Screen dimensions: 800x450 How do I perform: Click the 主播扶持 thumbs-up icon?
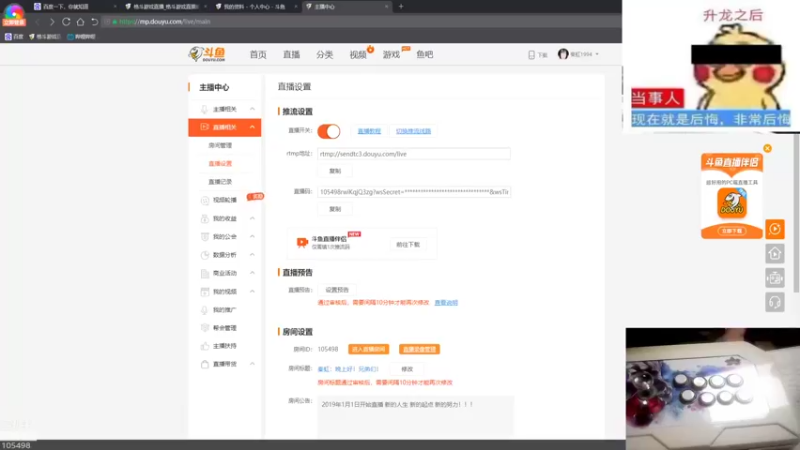click(205, 346)
